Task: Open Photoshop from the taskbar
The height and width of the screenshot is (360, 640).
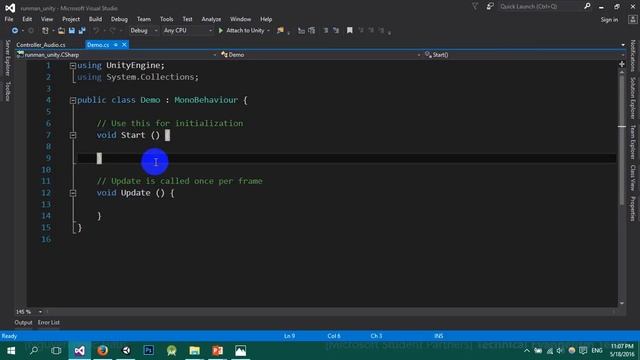Action: click(x=149, y=351)
